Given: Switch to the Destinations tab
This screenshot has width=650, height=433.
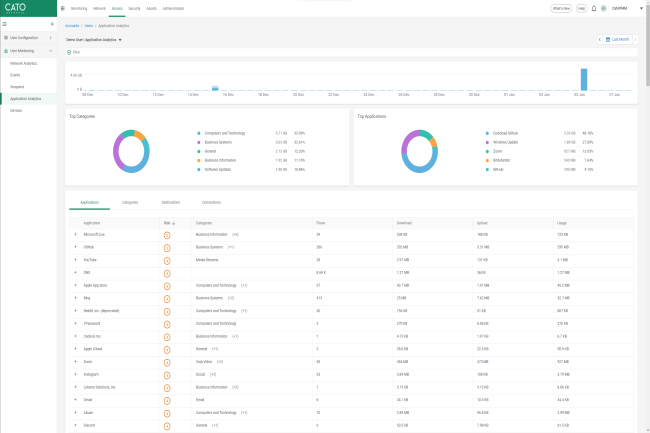Looking at the screenshot, I should (x=170, y=202).
